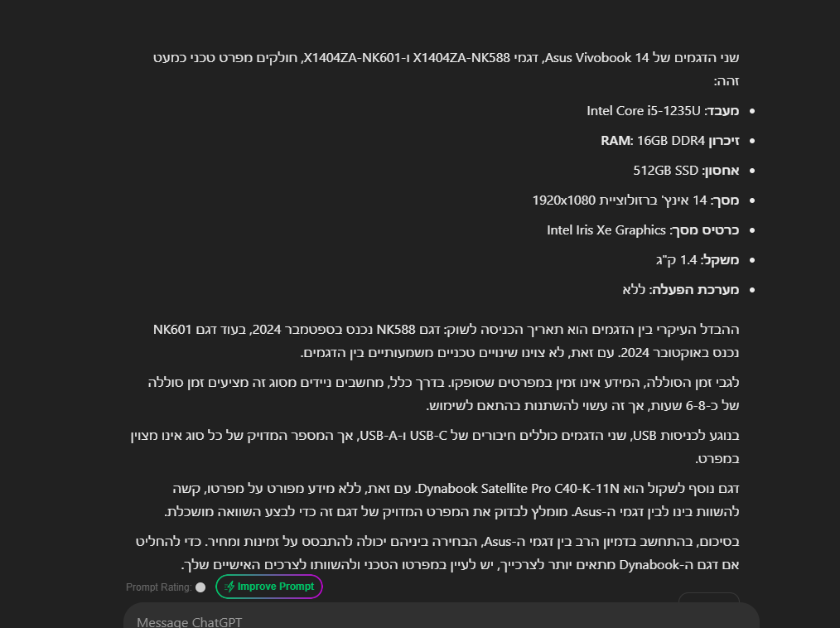Click the '1920x1080' screen resolution line
The height and width of the screenshot is (628, 840).
click(635, 200)
